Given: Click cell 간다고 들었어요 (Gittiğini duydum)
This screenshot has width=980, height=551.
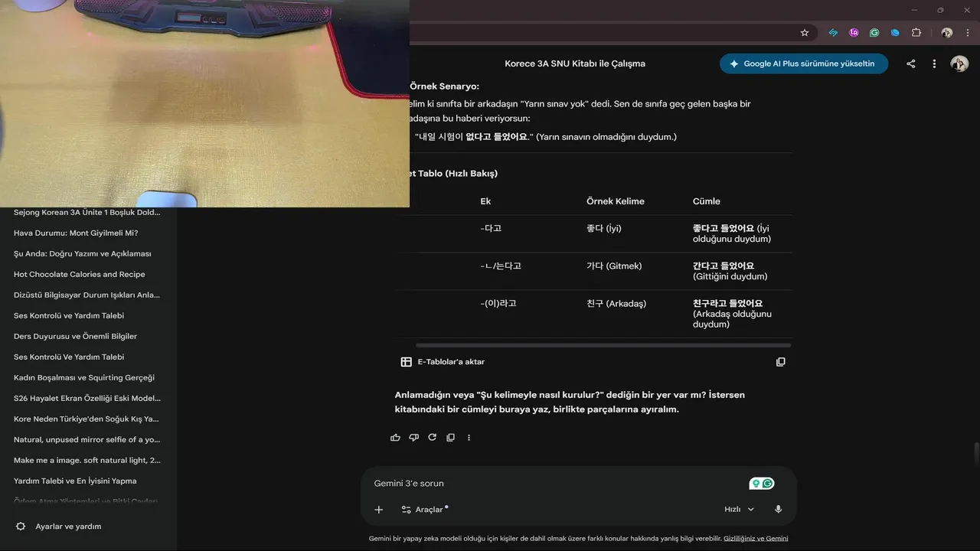Looking at the screenshot, I should 730,271.
